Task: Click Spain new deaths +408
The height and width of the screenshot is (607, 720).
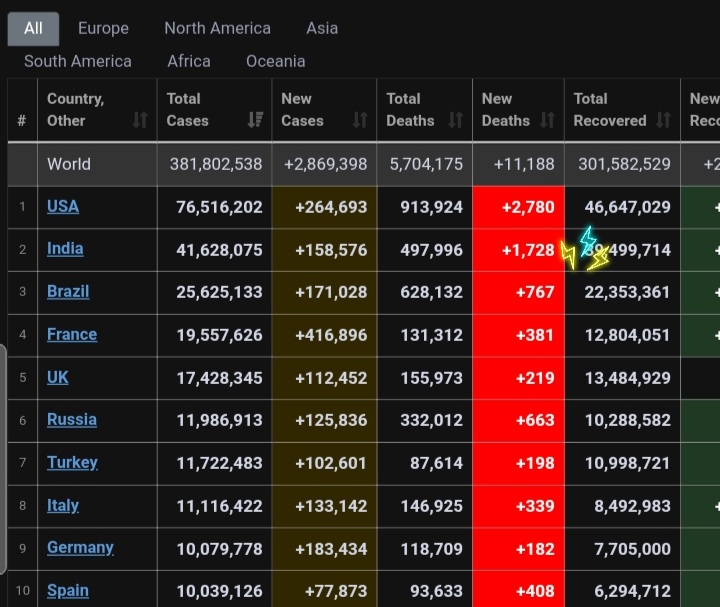Action: (x=535, y=591)
